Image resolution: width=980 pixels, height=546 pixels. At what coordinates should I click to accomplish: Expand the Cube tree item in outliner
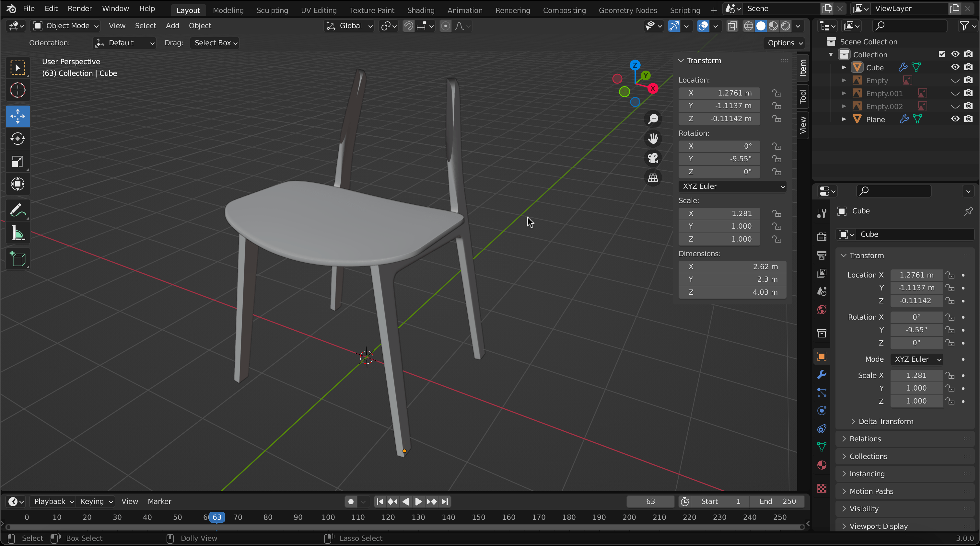pos(844,67)
